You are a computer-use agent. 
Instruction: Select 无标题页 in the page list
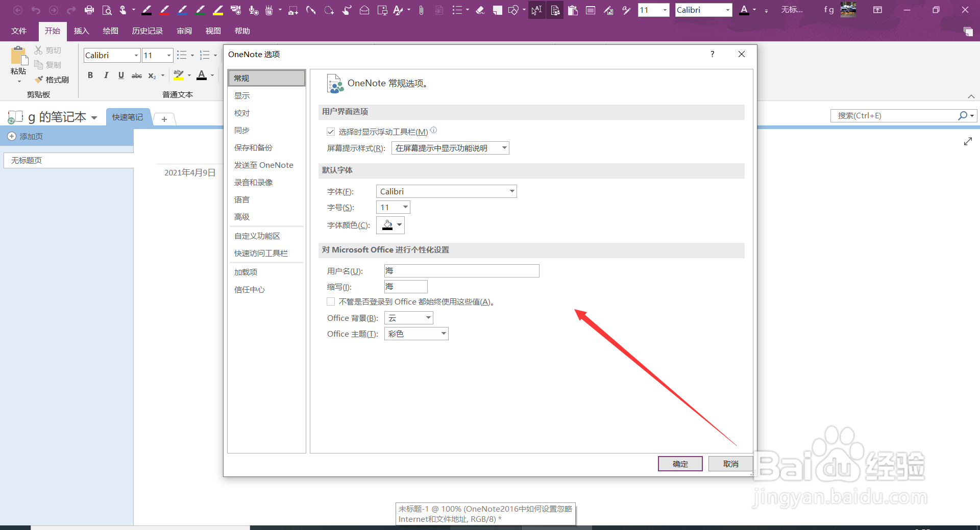pyautogui.click(x=68, y=160)
